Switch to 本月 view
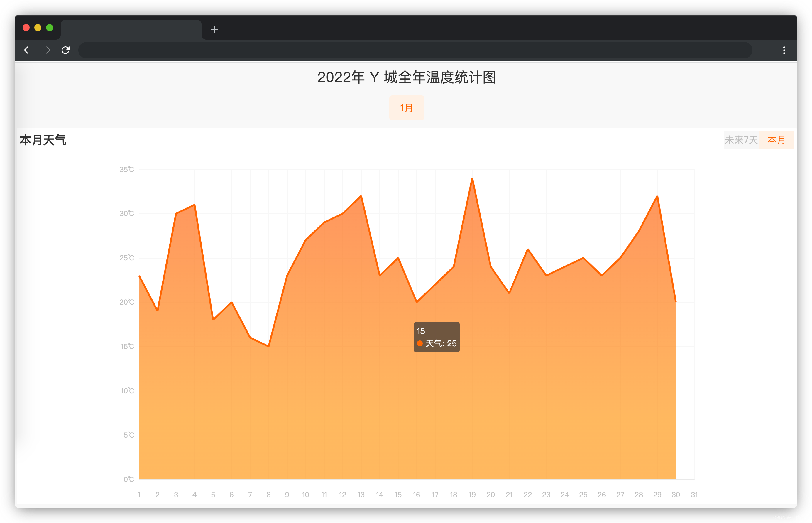This screenshot has height=523, width=812. click(776, 140)
